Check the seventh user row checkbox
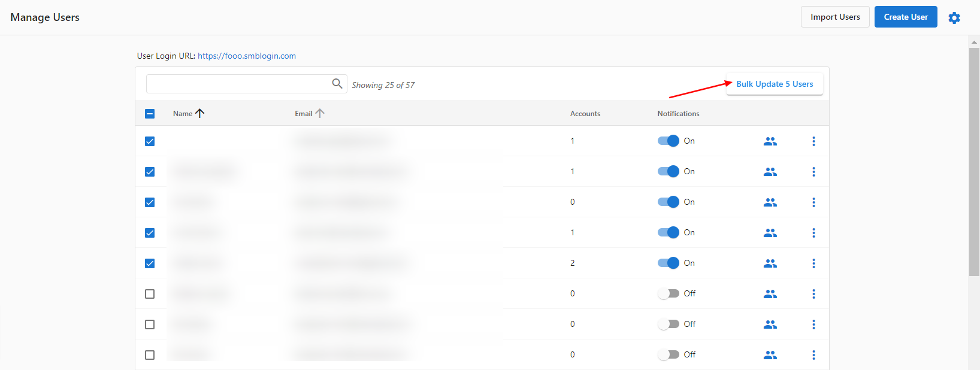Viewport: 980px width, 370px height. pyautogui.click(x=150, y=324)
